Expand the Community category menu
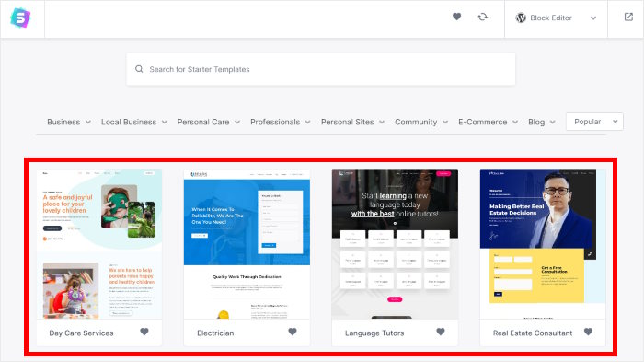 (x=421, y=122)
